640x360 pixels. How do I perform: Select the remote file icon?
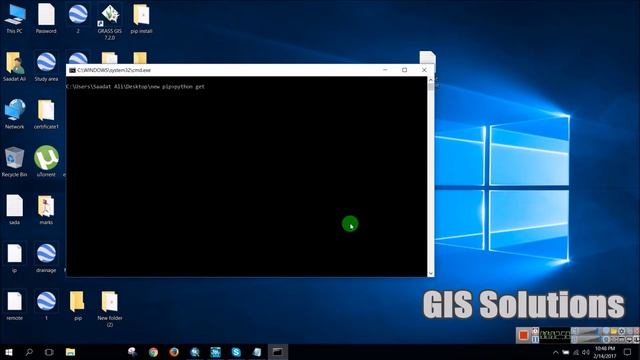pyautogui.click(x=15, y=305)
